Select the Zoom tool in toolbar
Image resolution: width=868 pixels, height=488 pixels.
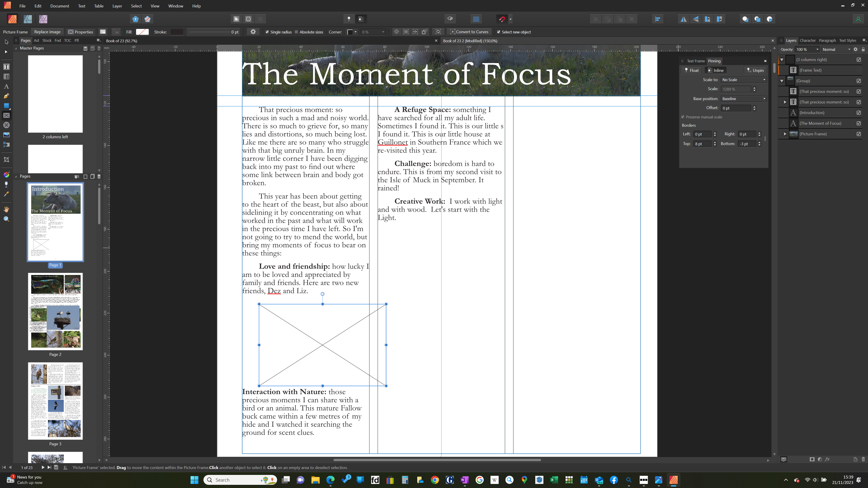6,219
